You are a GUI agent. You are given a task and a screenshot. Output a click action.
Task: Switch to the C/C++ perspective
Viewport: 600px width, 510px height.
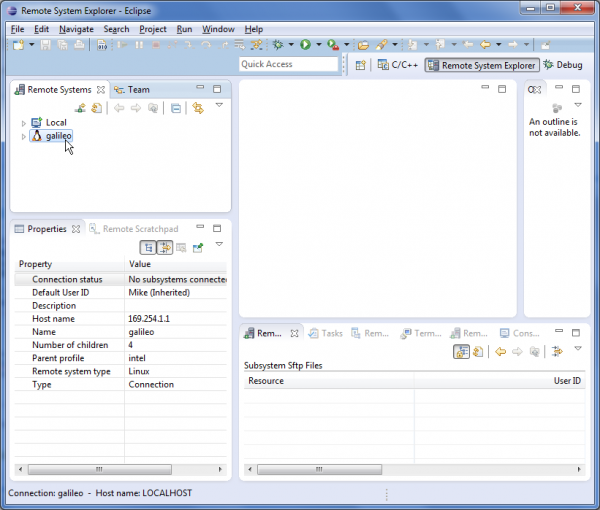point(397,65)
